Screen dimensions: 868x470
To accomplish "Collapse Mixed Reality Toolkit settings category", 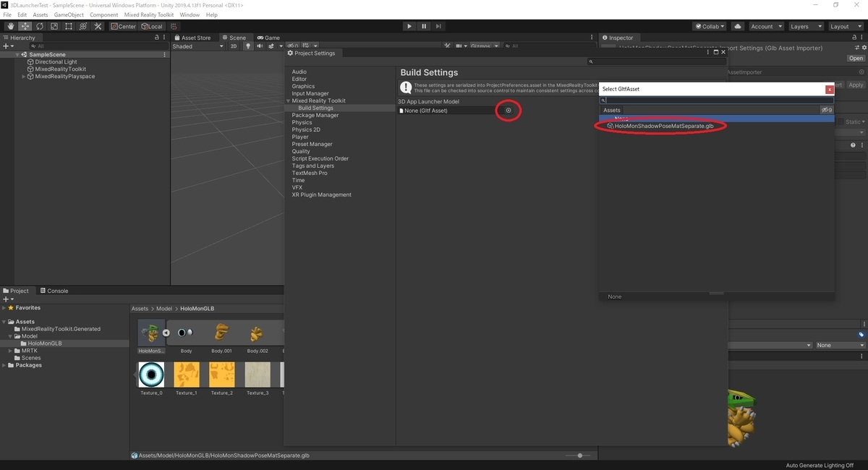I will (289, 101).
